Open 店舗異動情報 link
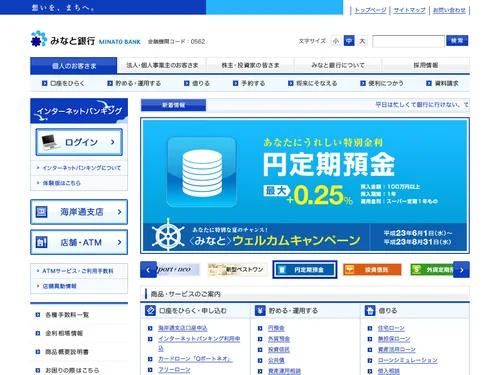Screen dimensions: 500x375 tap(60, 286)
